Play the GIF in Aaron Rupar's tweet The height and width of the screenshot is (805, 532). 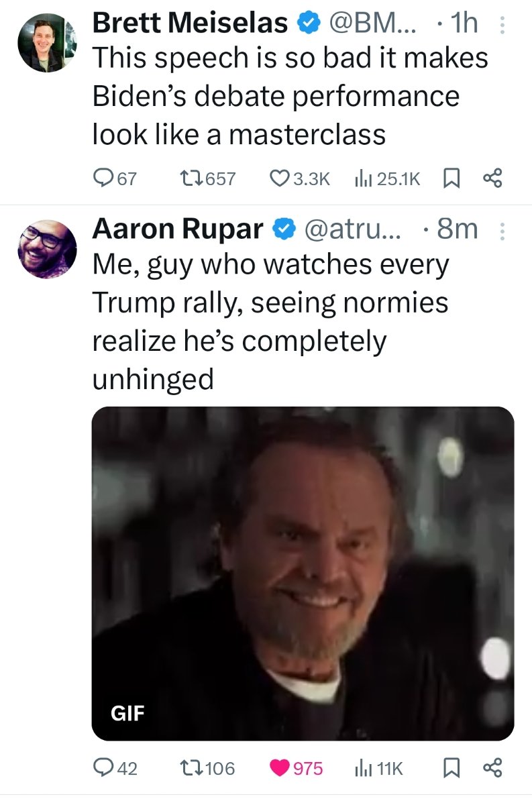pyautogui.click(x=303, y=574)
